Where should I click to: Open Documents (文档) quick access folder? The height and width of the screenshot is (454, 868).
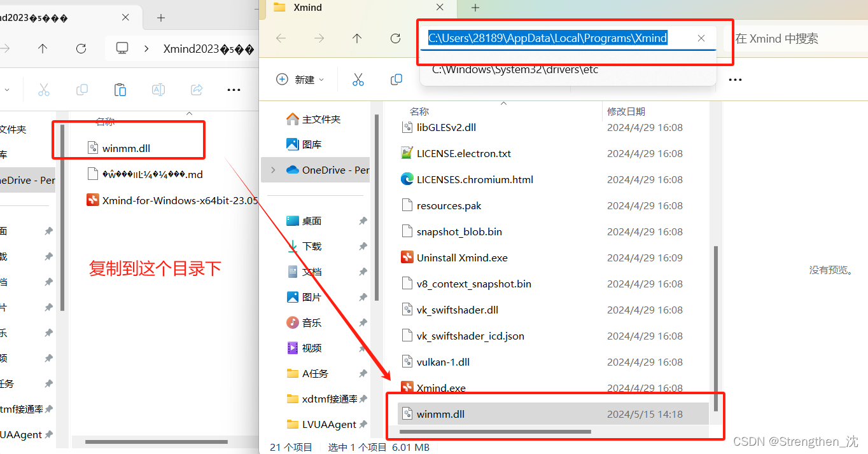coord(304,272)
